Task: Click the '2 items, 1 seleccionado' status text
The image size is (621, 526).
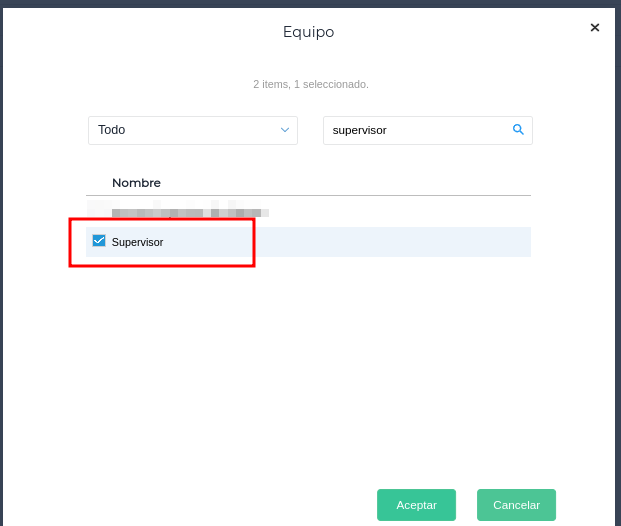Action: [x=310, y=84]
